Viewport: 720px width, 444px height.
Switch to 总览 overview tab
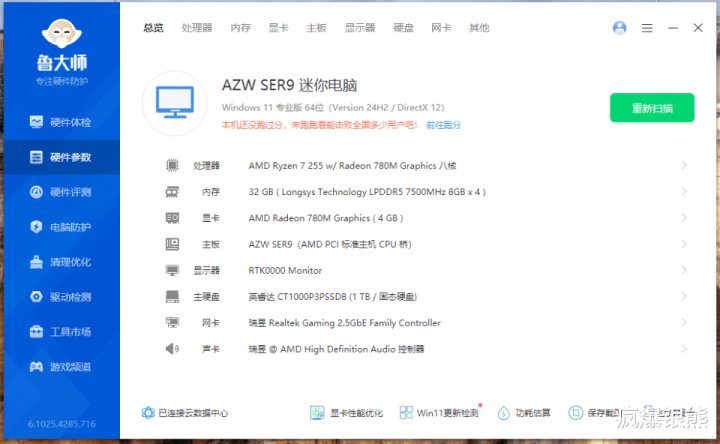coord(153,28)
